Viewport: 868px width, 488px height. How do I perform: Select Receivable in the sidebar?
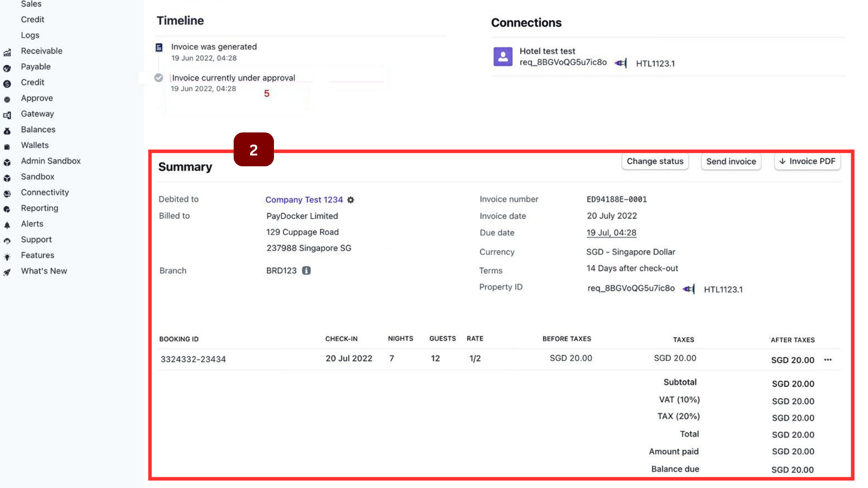[x=42, y=51]
